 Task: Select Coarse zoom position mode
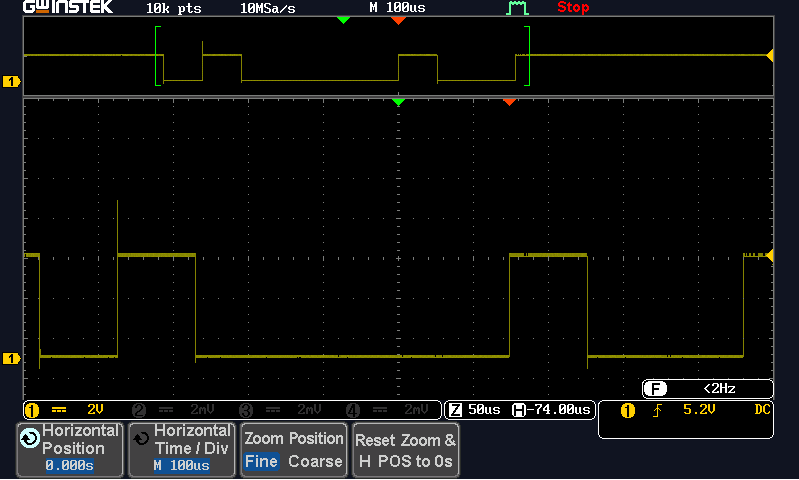coord(315,462)
